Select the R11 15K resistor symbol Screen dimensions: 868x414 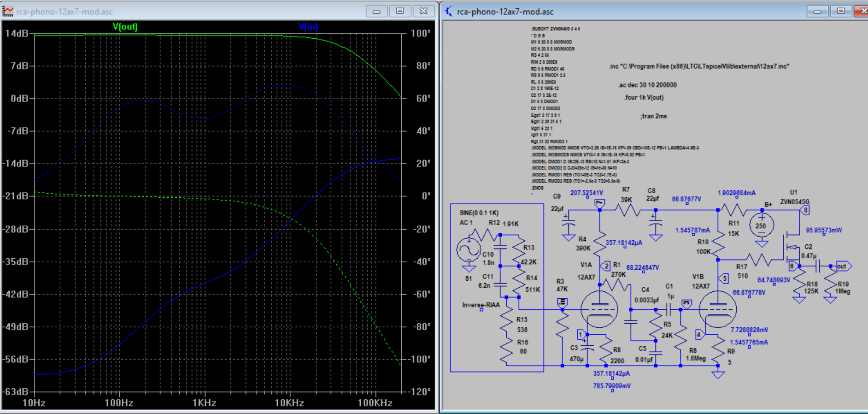(733, 211)
